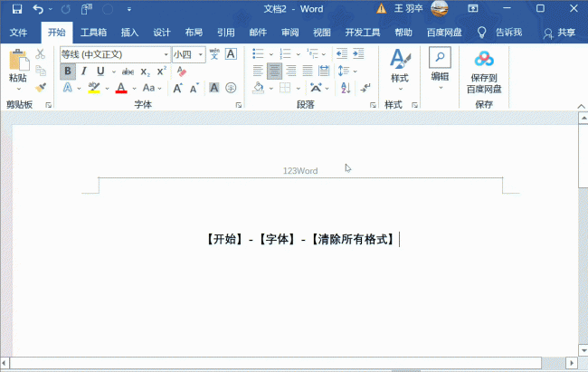Viewport: 588px width, 372px height.
Task: Toggle center alignment
Action: pos(274,71)
